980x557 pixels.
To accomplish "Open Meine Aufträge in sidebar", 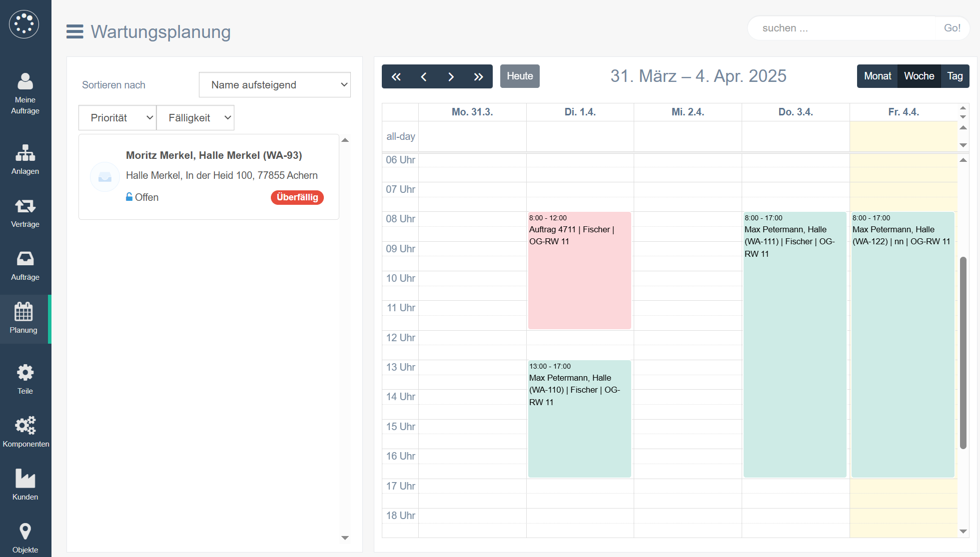I will (x=25, y=93).
